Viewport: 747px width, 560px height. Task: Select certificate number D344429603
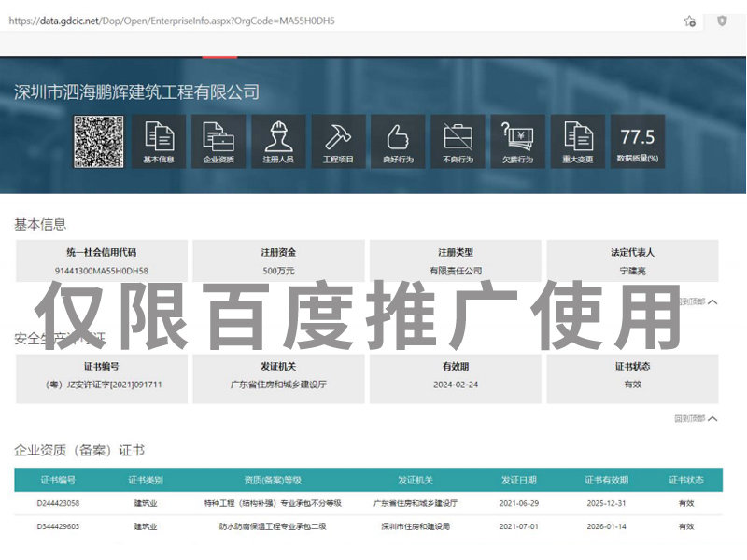(58, 526)
